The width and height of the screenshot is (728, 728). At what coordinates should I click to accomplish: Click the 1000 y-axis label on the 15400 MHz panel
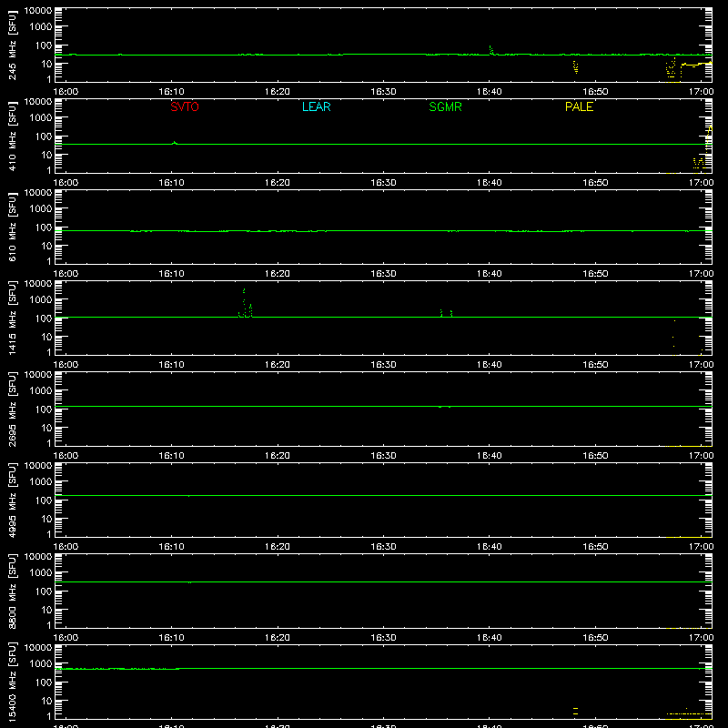(x=40, y=663)
